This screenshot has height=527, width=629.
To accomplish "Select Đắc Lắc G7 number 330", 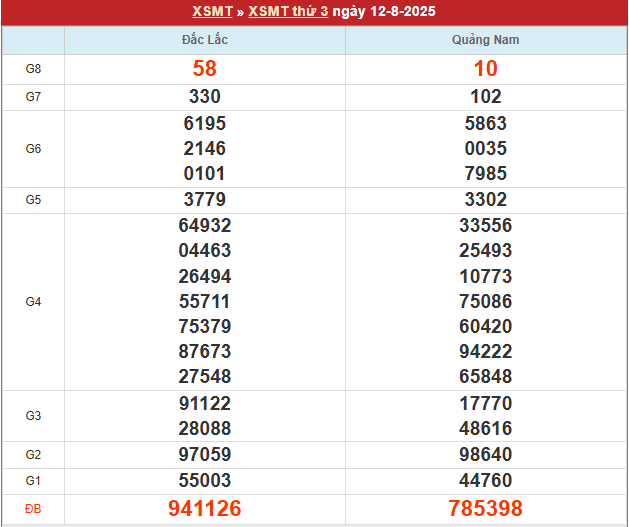I will pos(205,97).
